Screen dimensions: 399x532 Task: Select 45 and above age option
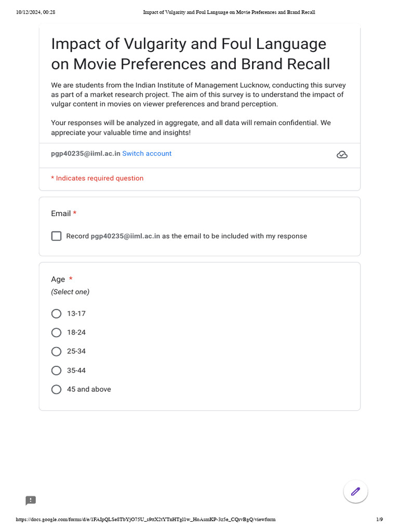(57, 390)
